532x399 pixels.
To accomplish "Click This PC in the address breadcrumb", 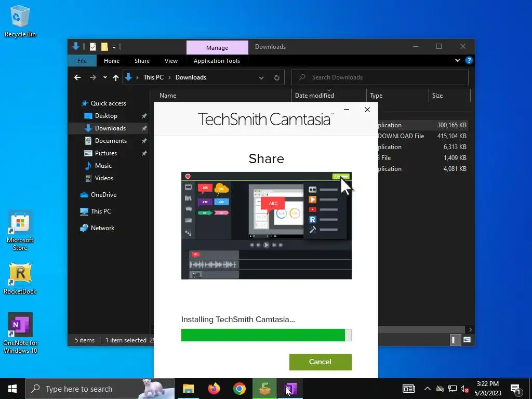I will coord(153,77).
